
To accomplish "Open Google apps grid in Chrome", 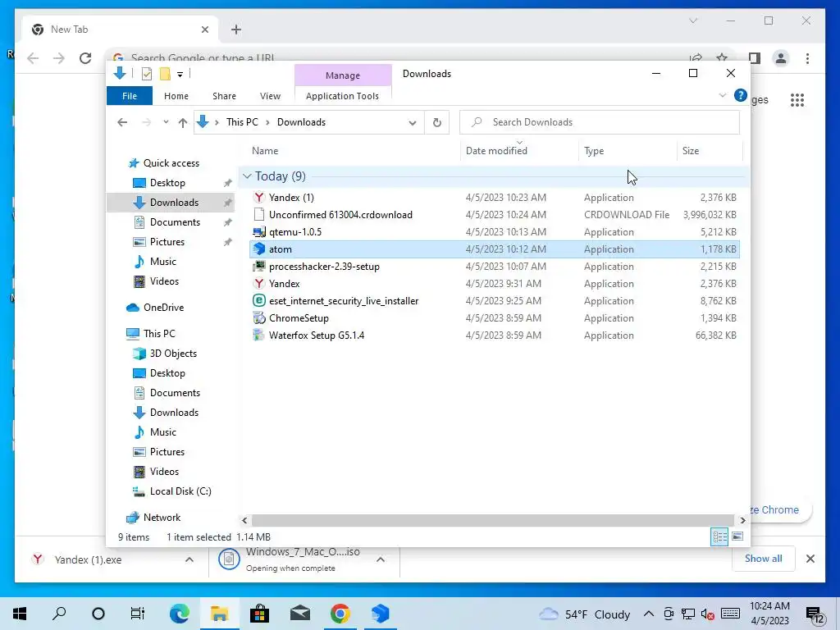I will [797, 99].
